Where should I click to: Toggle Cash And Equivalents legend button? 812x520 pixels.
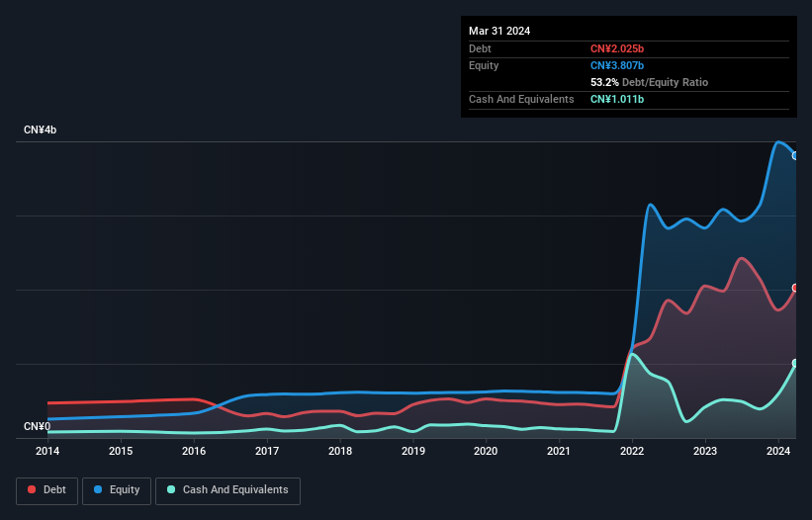227,490
